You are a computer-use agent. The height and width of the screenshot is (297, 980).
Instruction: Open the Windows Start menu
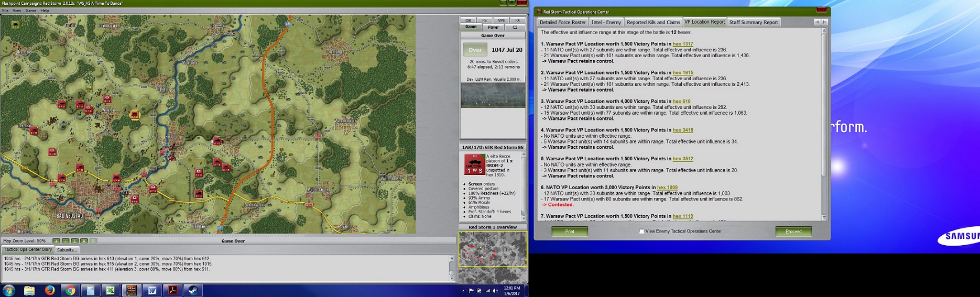pyautogui.click(x=9, y=290)
